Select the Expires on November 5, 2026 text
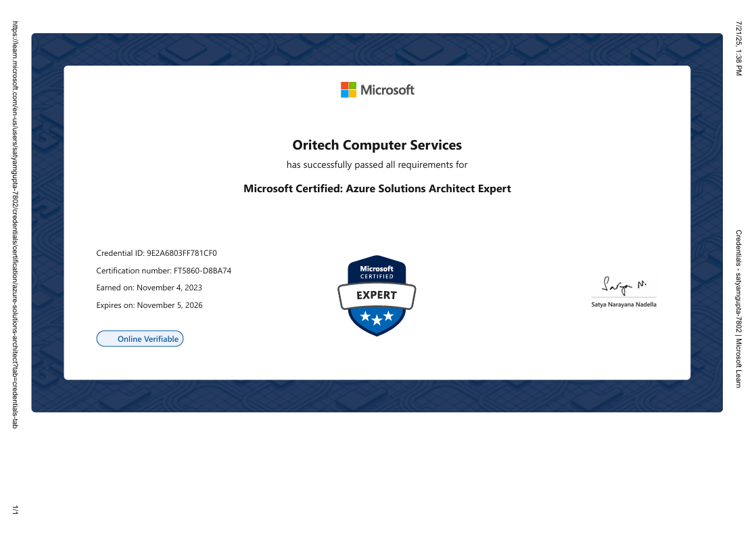Viewport: 756px width, 534px height. (149, 305)
